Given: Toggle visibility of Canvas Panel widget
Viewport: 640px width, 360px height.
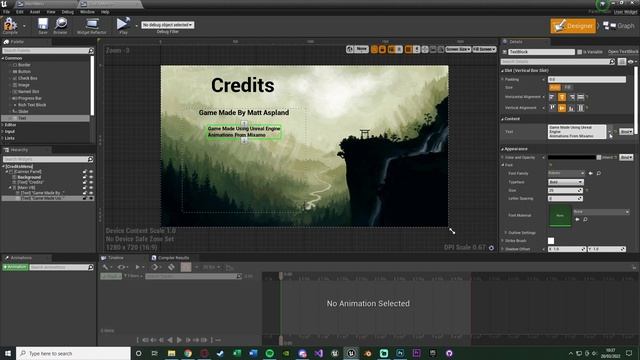Looking at the screenshot, I should [x=91, y=172].
